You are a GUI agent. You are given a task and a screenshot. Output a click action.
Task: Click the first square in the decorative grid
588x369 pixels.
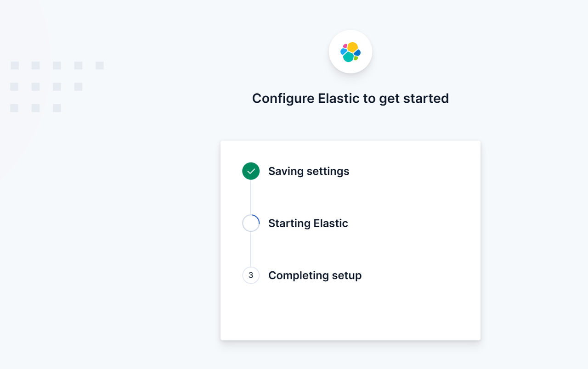[x=15, y=66]
